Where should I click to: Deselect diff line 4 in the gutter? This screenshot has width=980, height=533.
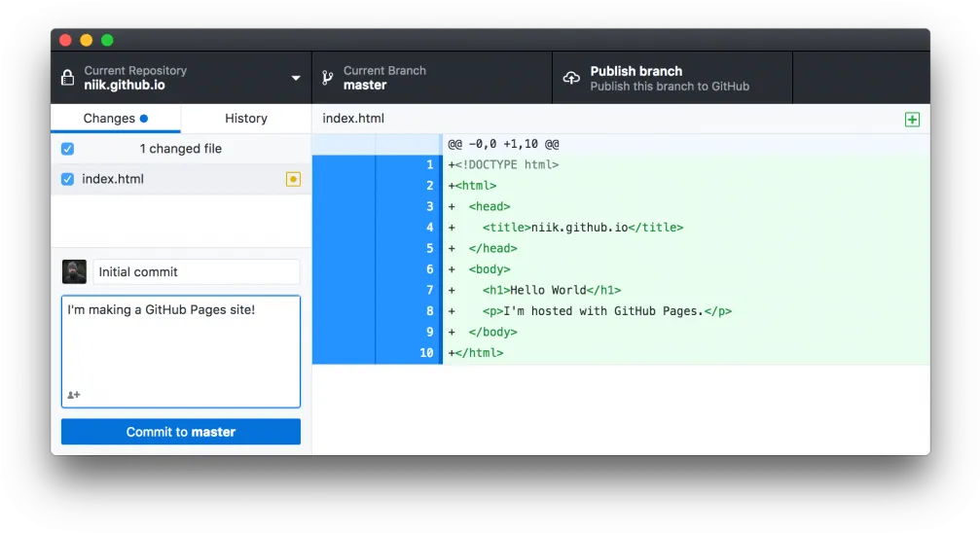tap(377, 228)
